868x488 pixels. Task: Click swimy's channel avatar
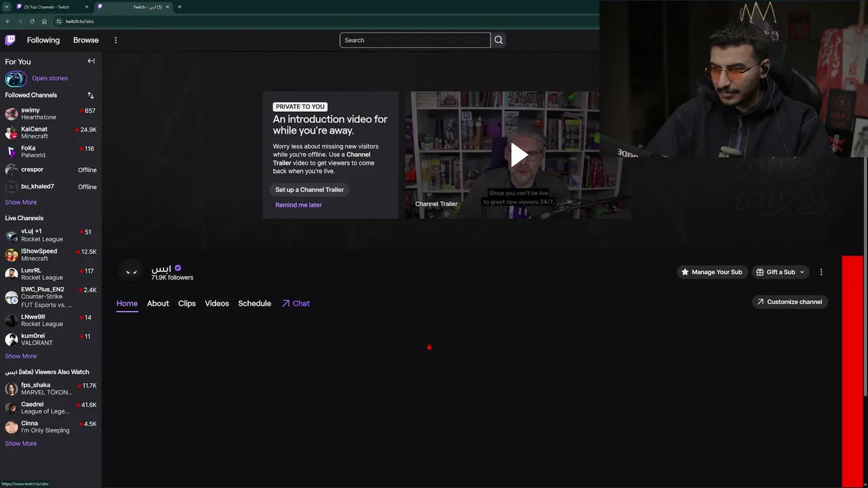[12, 113]
